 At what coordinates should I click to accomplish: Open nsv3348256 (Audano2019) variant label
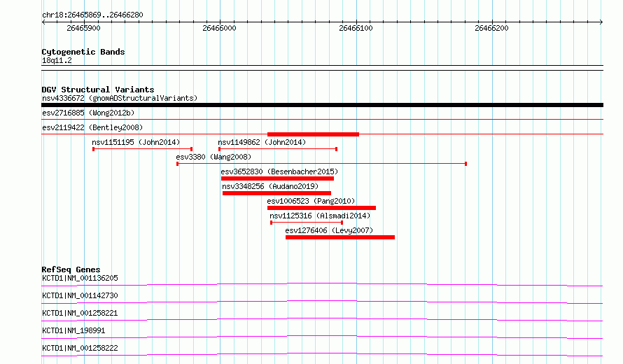click(x=270, y=186)
